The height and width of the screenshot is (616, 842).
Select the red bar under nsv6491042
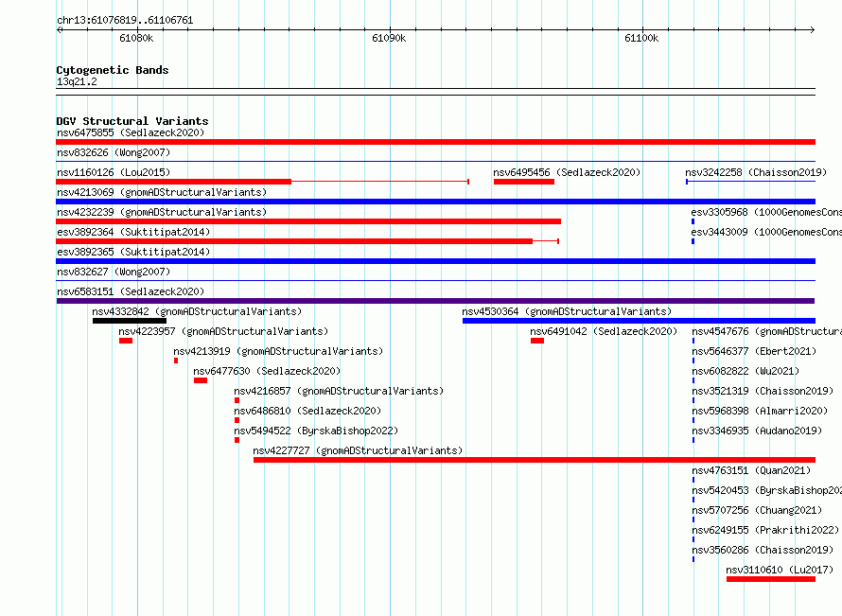point(537,341)
